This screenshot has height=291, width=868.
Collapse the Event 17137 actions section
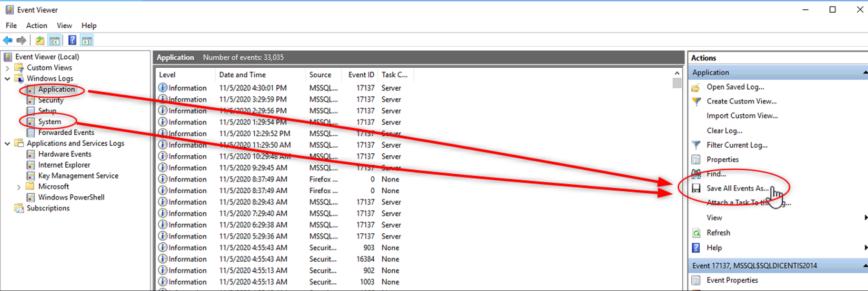coord(865,266)
